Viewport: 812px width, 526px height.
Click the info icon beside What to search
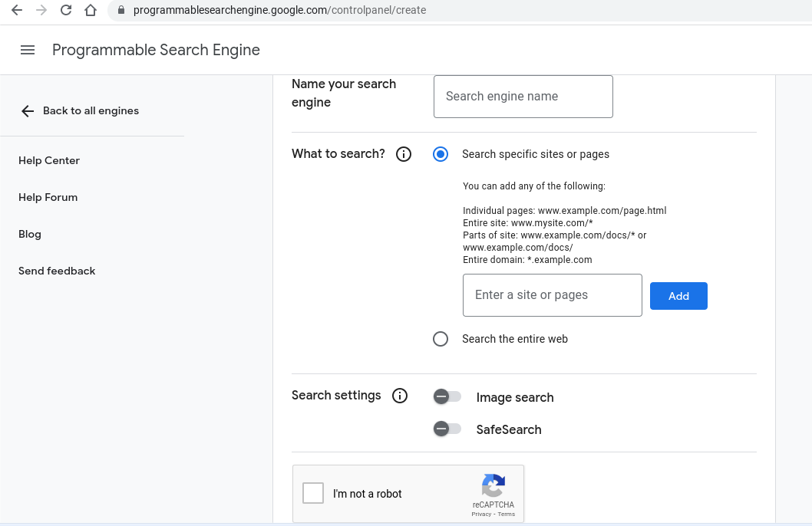pyautogui.click(x=404, y=154)
